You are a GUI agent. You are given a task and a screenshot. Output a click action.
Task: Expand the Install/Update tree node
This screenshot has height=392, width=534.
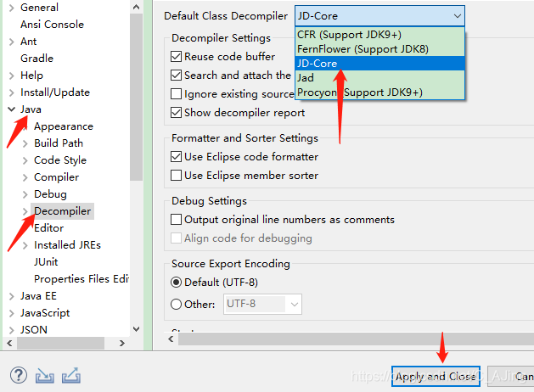12,92
